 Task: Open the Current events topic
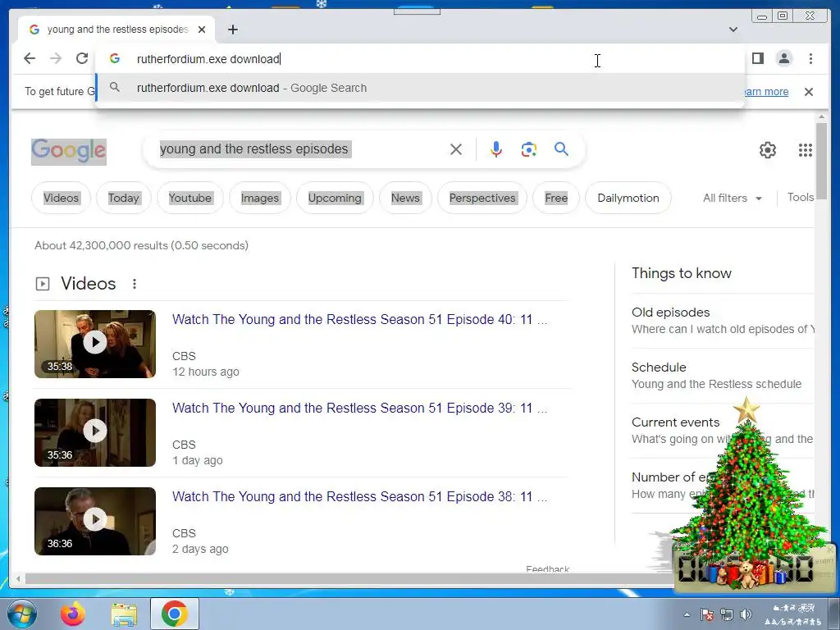click(x=723, y=430)
